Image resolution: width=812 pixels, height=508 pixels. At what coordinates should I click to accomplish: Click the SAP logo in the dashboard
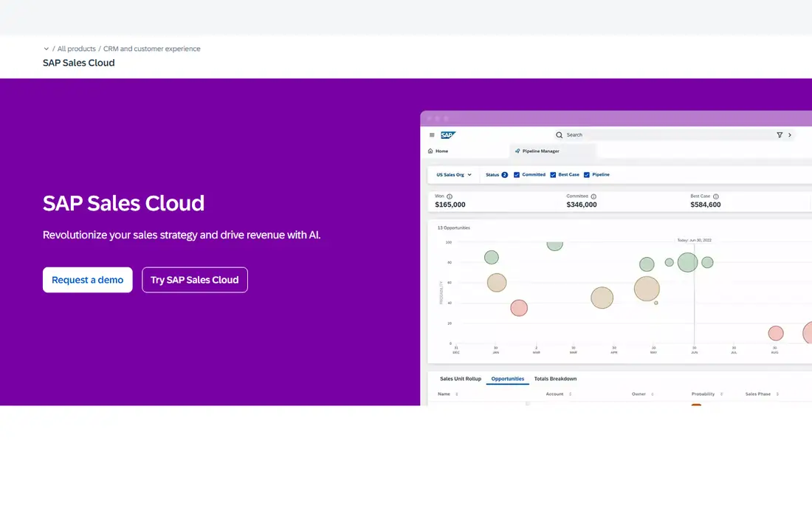tap(448, 134)
